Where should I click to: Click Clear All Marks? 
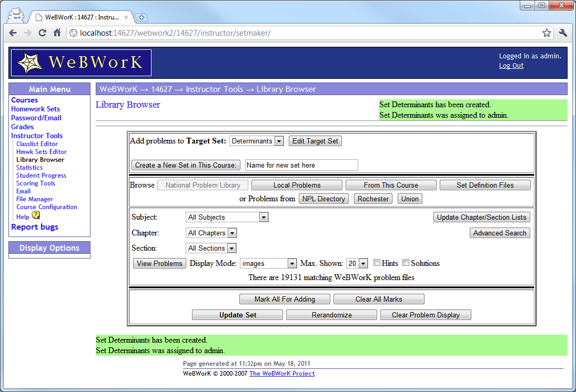tap(379, 299)
